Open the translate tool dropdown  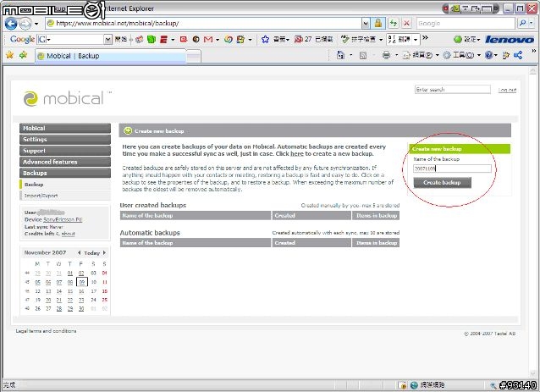[416, 40]
